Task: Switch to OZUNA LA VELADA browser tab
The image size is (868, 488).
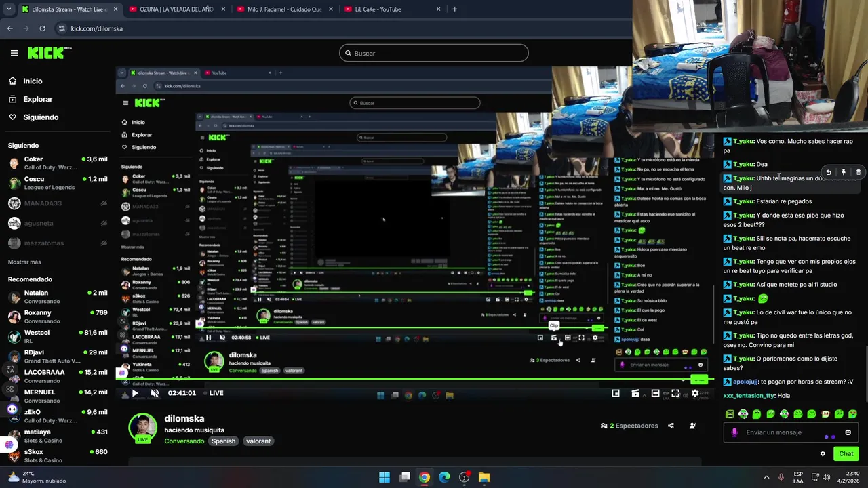Action: (176, 9)
